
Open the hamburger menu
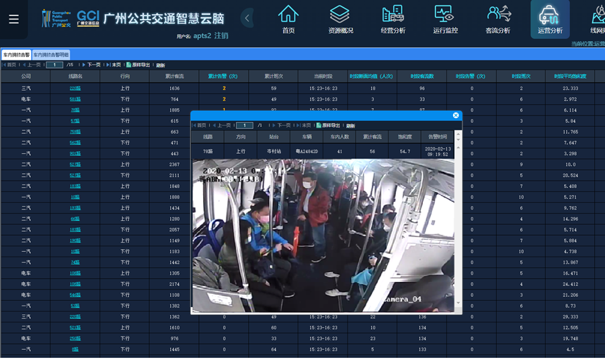click(13, 19)
